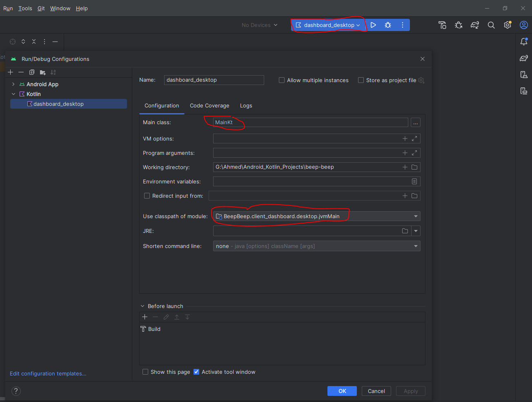The image size is (532, 402).
Task: Open the No Devices device selector
Action: click(x=260, y=25)
